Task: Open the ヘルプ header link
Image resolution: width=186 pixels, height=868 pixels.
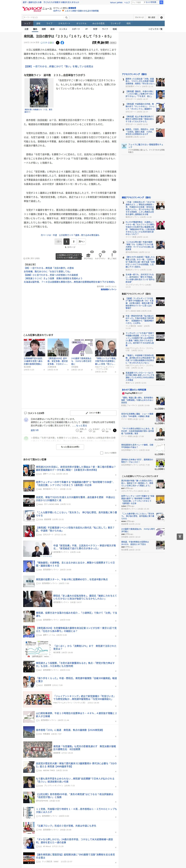Action: pyautogui.click(x=127, y=2)
